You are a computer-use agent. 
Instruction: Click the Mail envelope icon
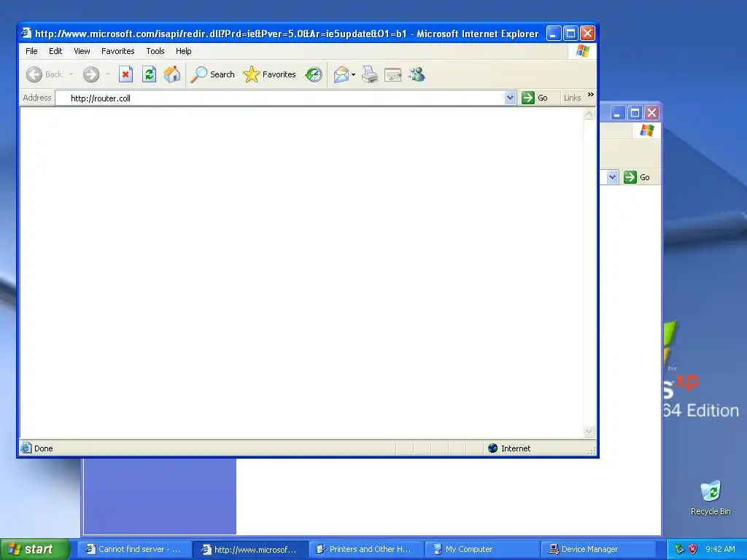341,74
